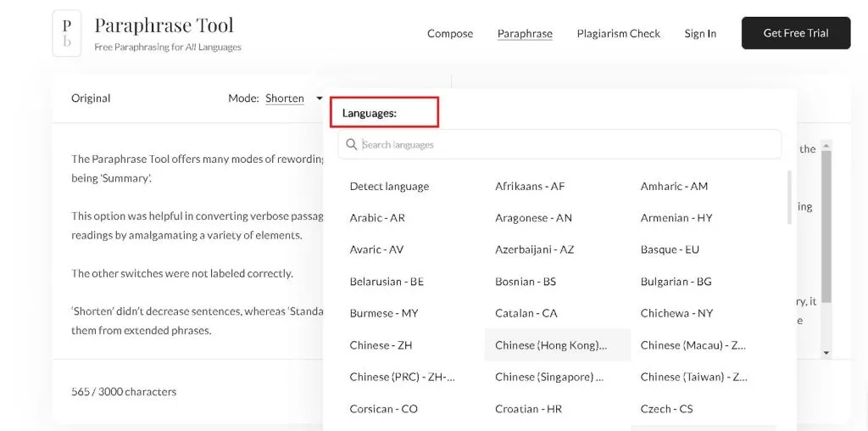Click the up arrow of output scrollbar
The height and width of the screenshot is (431, 868).
(826, 145)
